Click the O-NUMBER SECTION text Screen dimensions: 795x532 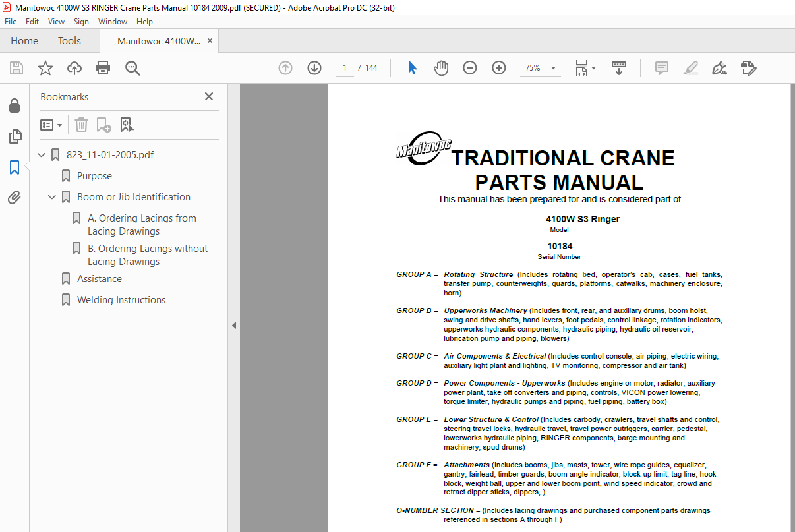(554, 515)
